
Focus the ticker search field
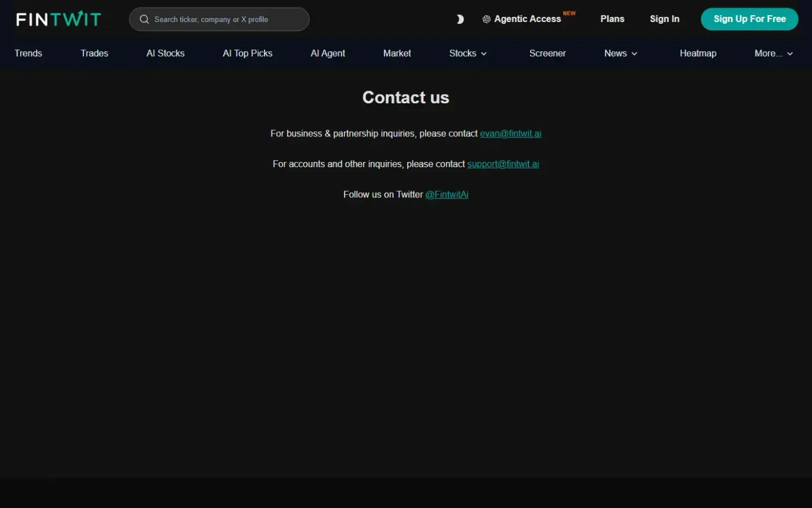pos(219,19)
